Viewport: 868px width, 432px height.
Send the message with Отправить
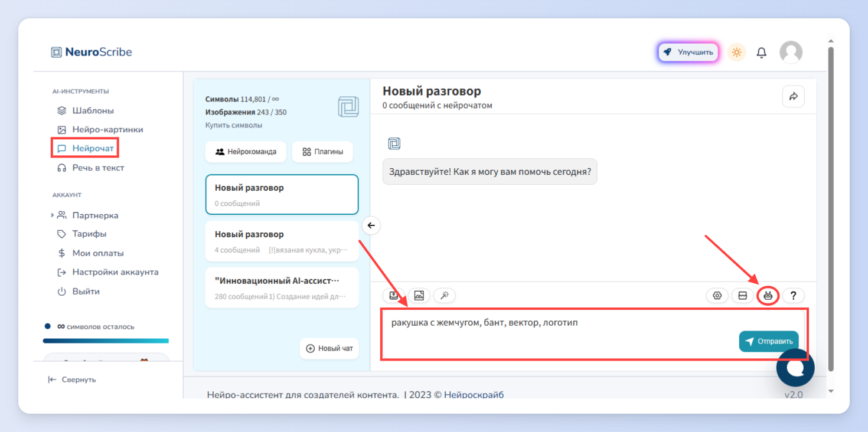[x=769, y=341]
